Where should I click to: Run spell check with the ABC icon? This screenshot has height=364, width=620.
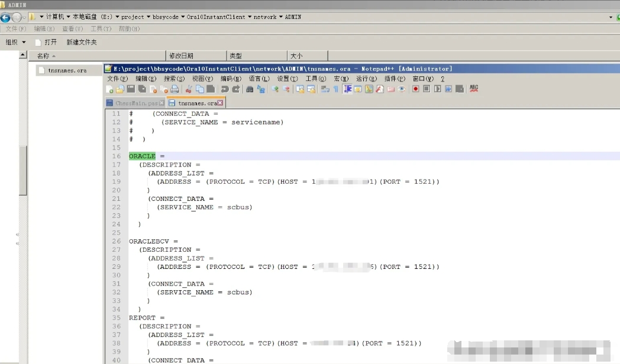pyautogui.click(x=474, y=89)
